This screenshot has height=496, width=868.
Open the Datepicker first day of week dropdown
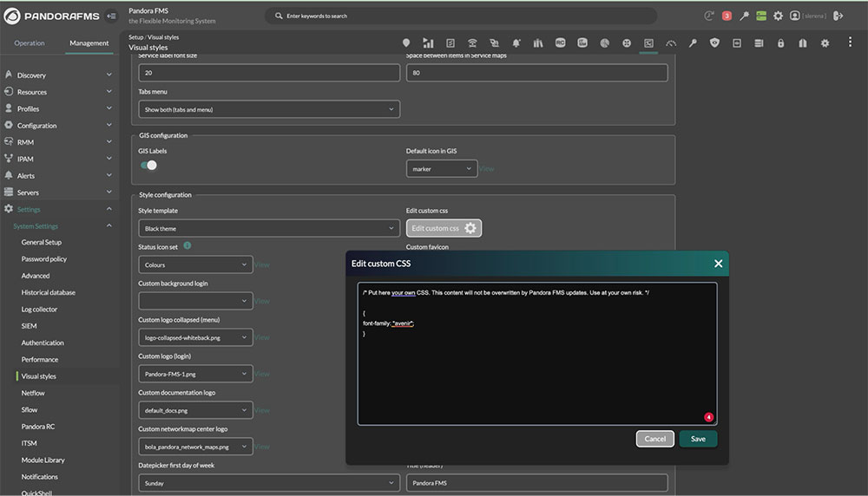click(x=269, y=483)
